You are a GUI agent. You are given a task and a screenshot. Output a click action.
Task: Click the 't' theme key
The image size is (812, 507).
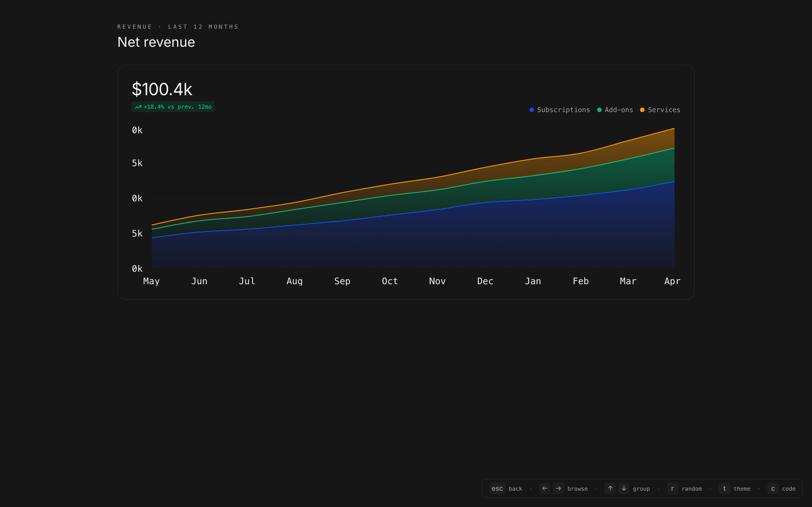724,488
